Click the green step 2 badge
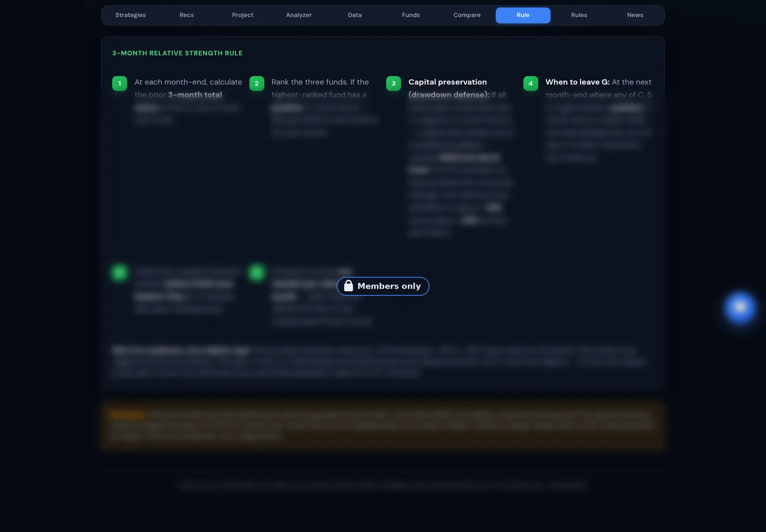This screenshot has height=532, width=766. pos(257,83)
